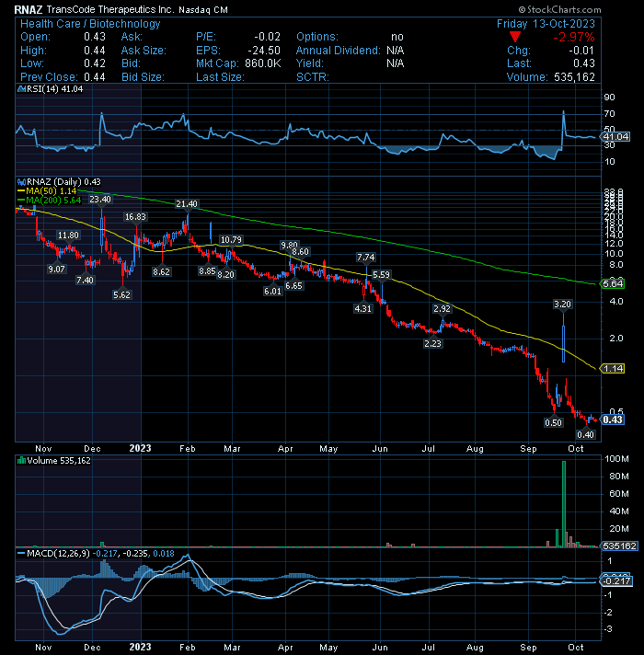Click the TransCode Therapeutics Inc. company name
This screenshot has height=655, width=644.
(110, 9)
